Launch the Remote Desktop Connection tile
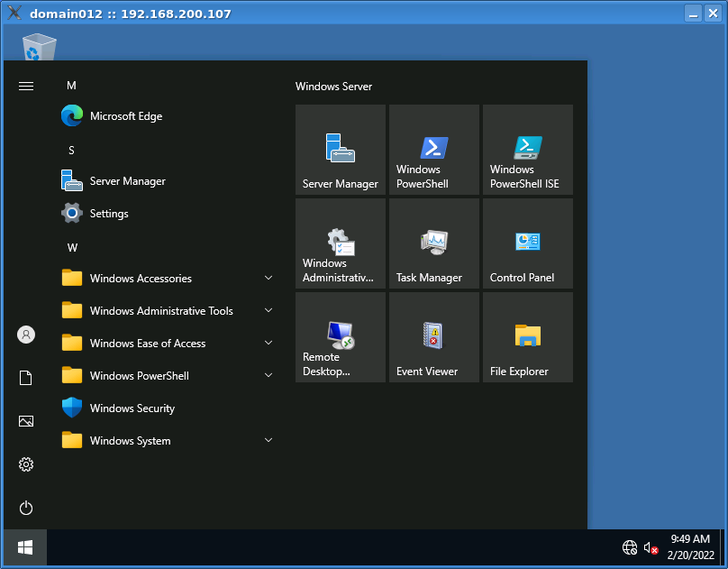The image size is (728, 569). pos(341,337)
